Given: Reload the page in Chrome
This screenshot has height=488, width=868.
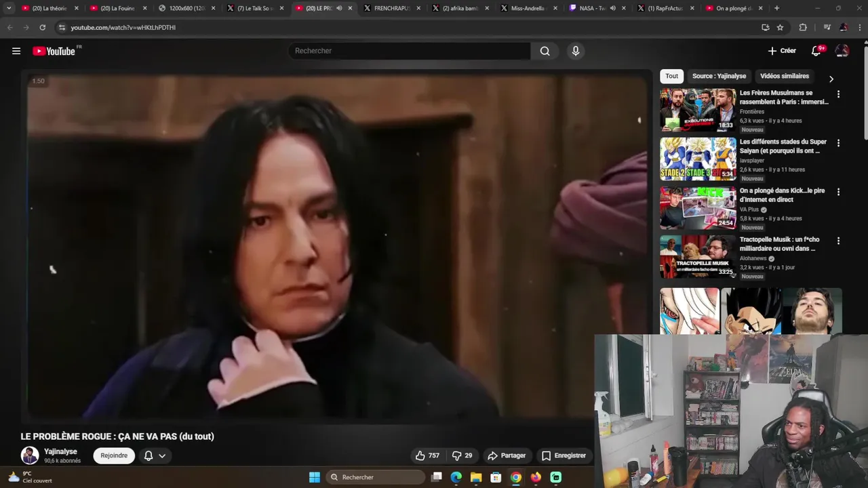Looking at the screenshot, I should coord(42,27).
